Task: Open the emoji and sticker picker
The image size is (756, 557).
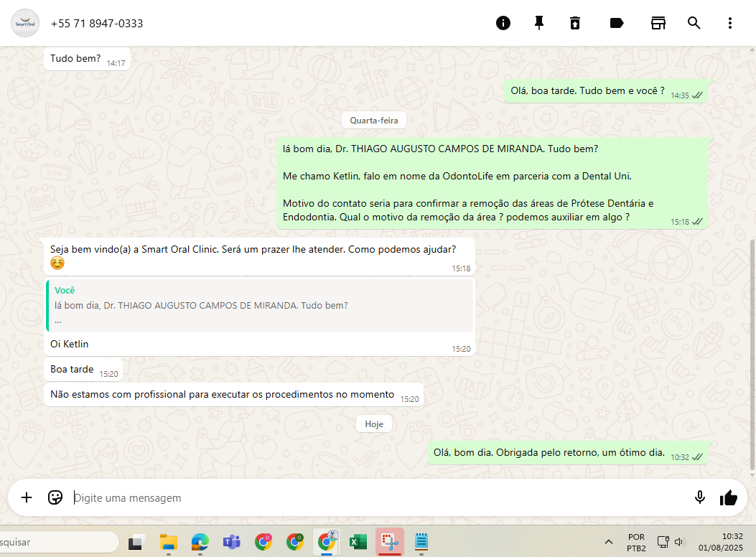Action: [55, 497]
